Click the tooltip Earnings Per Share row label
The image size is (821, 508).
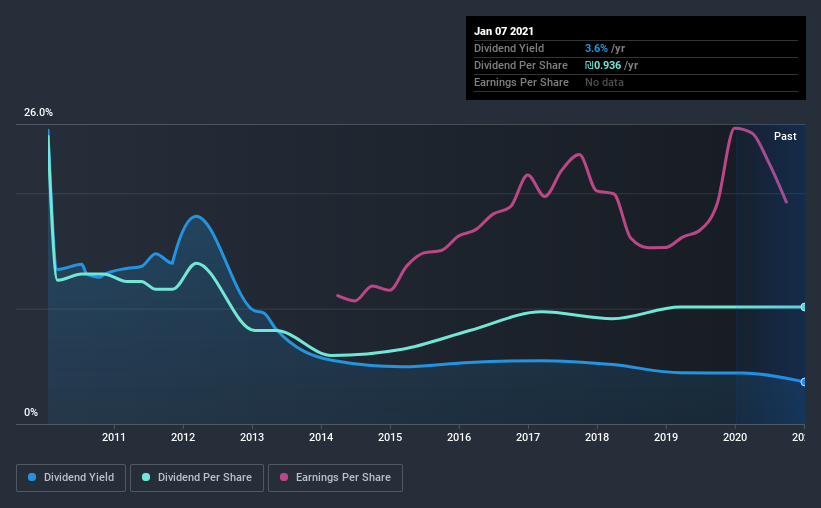click(x=521, y=82)
